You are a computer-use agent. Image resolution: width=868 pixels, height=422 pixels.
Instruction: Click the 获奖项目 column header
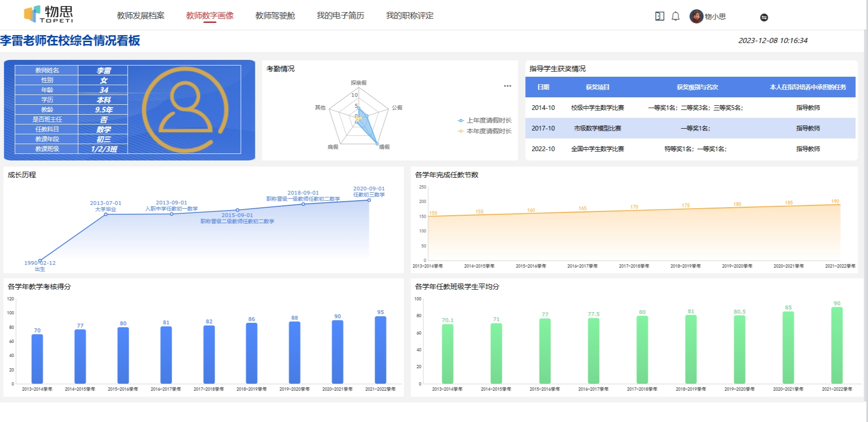(x=598, y=87)
